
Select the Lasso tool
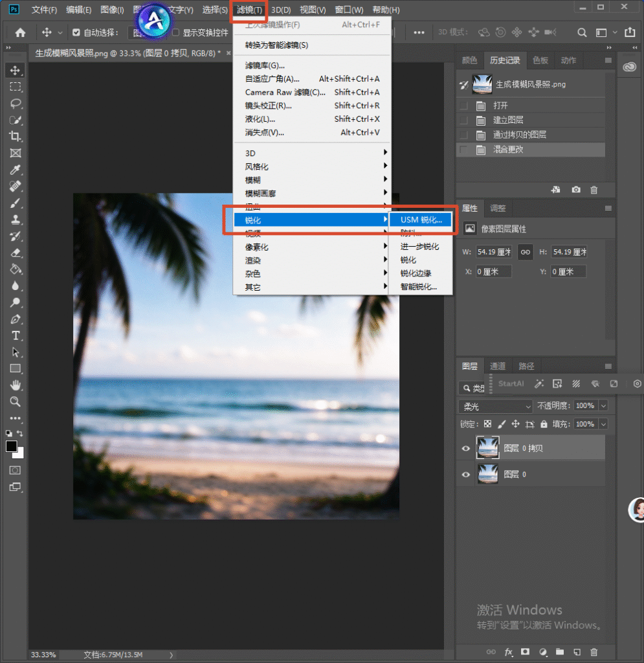(16, 104)
